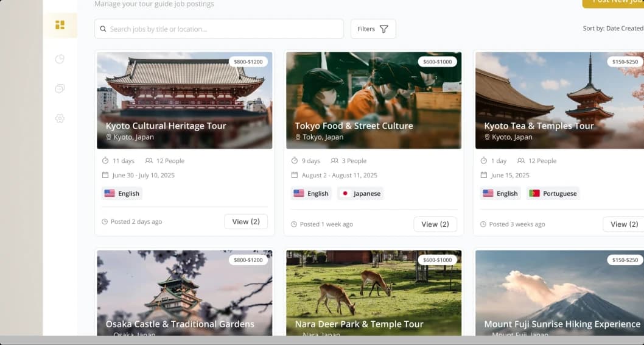Click the $800-$1200 badge on Osaka Castle card

coord(248,260)
